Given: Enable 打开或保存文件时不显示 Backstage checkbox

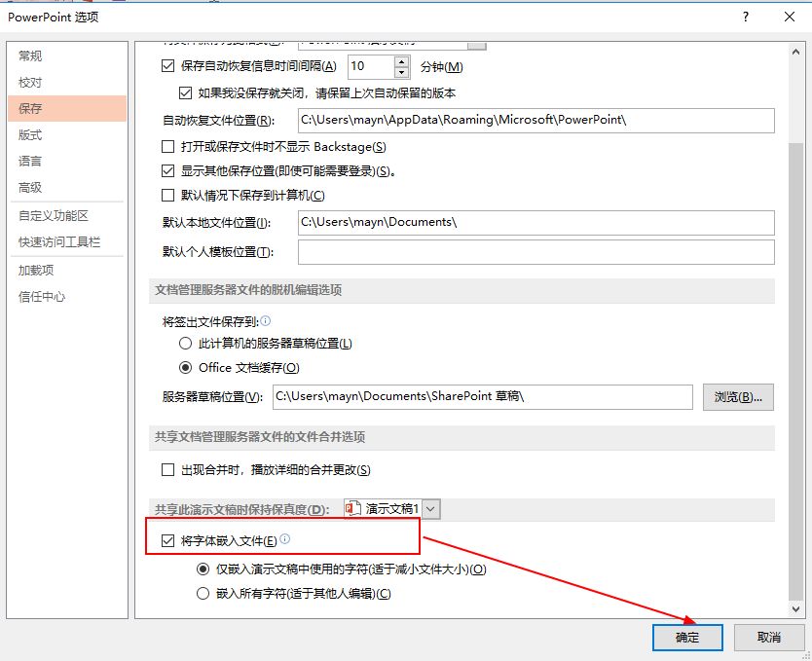Looking at the screenshot, I should (x=167, y=146).
